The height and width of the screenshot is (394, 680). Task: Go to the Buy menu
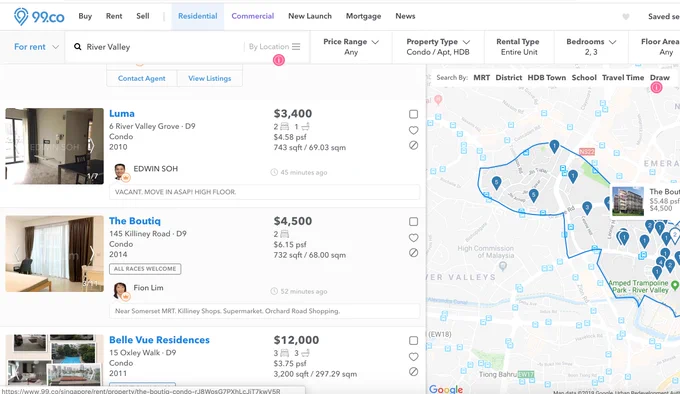(x=85, y=16)
